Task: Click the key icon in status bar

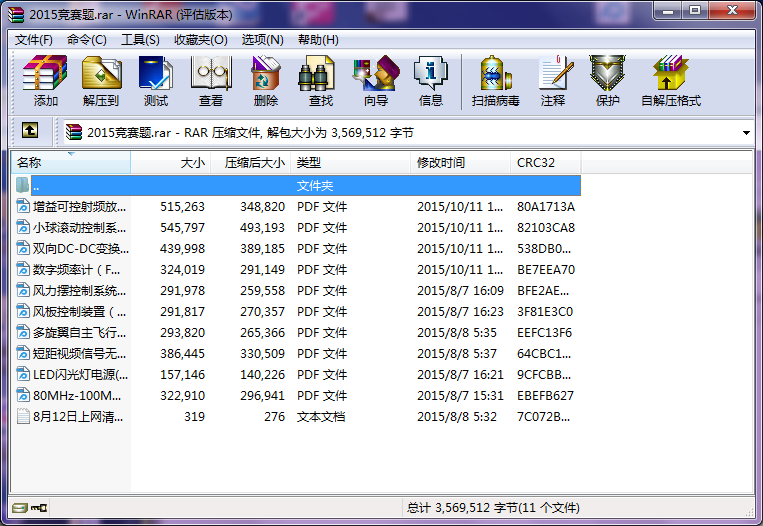Action: (39, 508)
